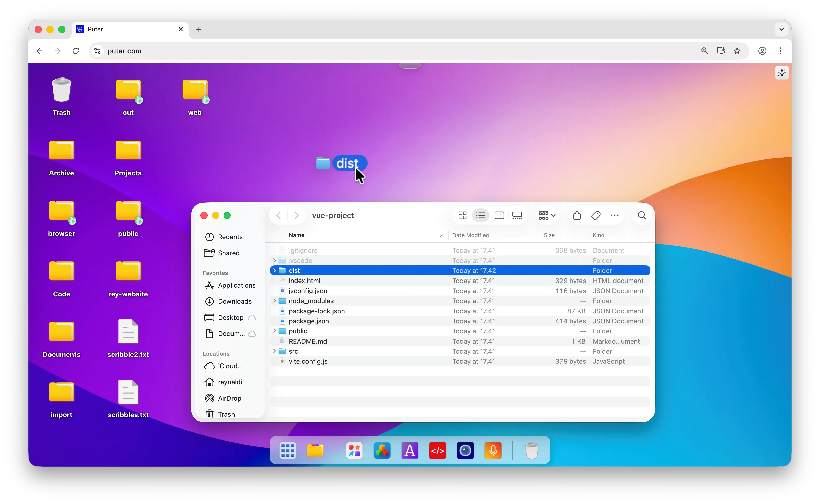Screen dimensions: 820x504
Task: Empty Trash icon at the dock's right end
Action: tap(531, 450)
